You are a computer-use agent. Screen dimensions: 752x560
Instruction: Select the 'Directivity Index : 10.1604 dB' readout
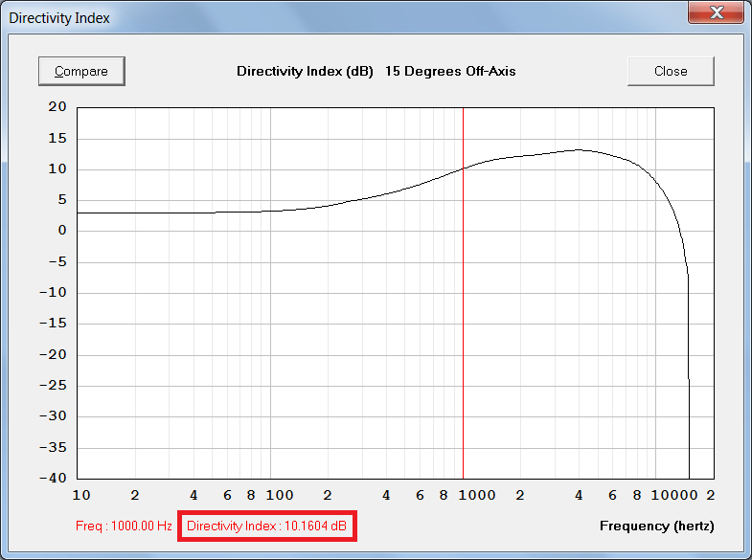(266, 526)
